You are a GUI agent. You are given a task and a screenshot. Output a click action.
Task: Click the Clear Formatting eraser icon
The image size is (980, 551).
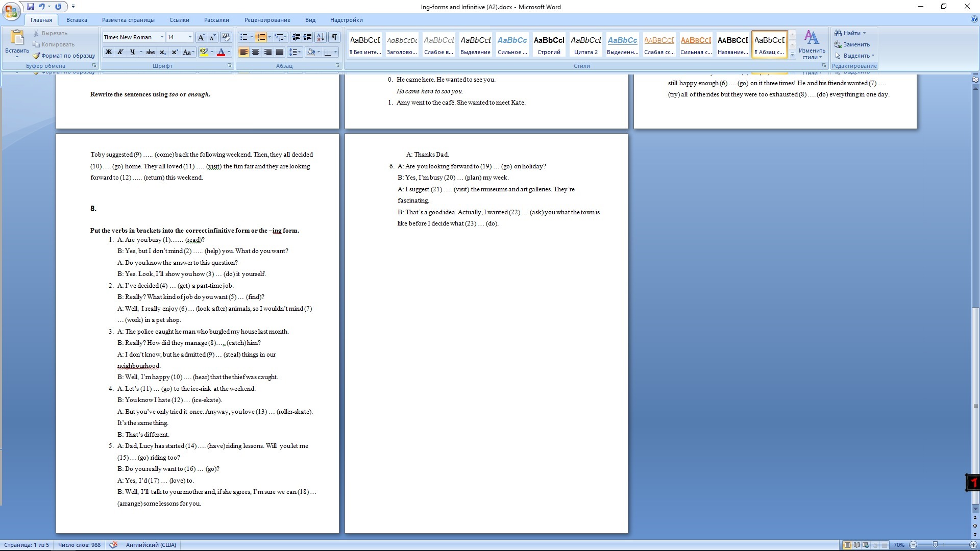point(226,37)
